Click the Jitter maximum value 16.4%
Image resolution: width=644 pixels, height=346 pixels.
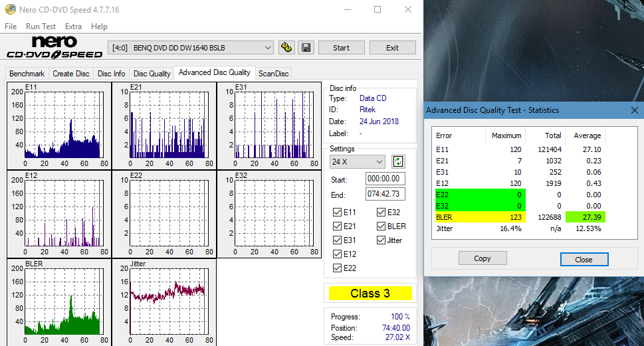pyautogui.click(x=510, y=228)
